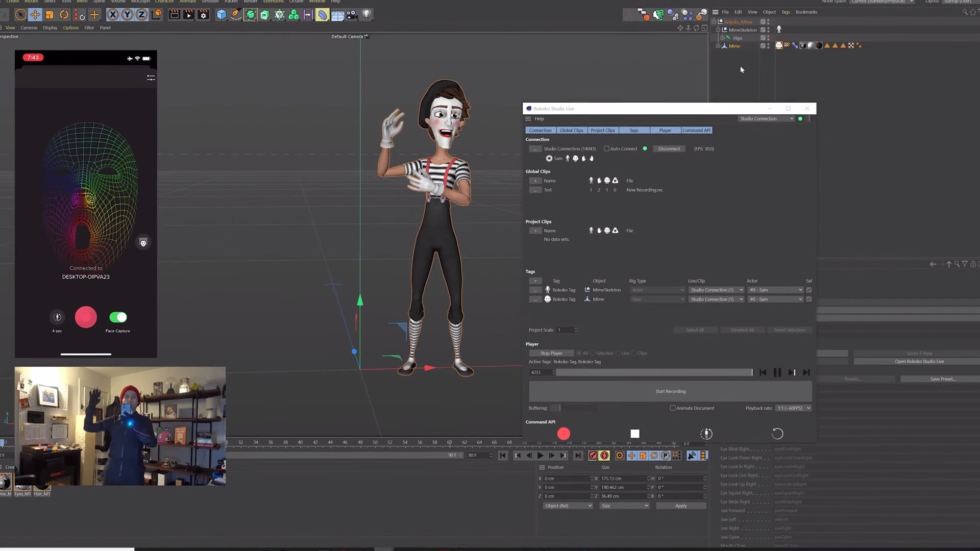Open the MoGraph menu

pyautogui.click(x=140, y=2)
